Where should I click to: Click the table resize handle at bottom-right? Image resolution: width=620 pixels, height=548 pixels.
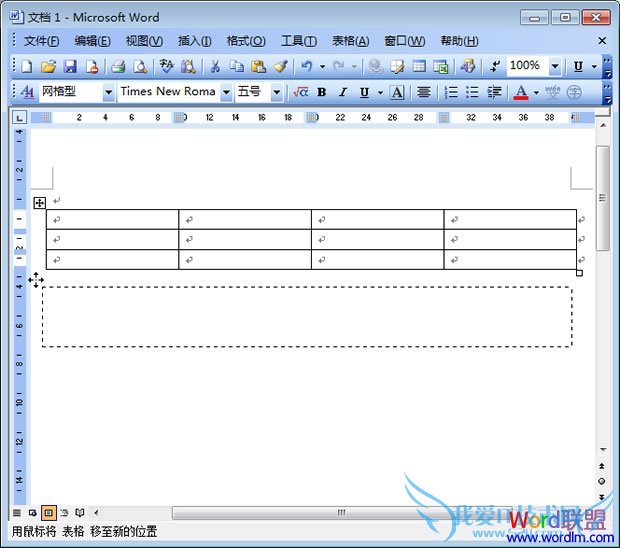[579, 273]
